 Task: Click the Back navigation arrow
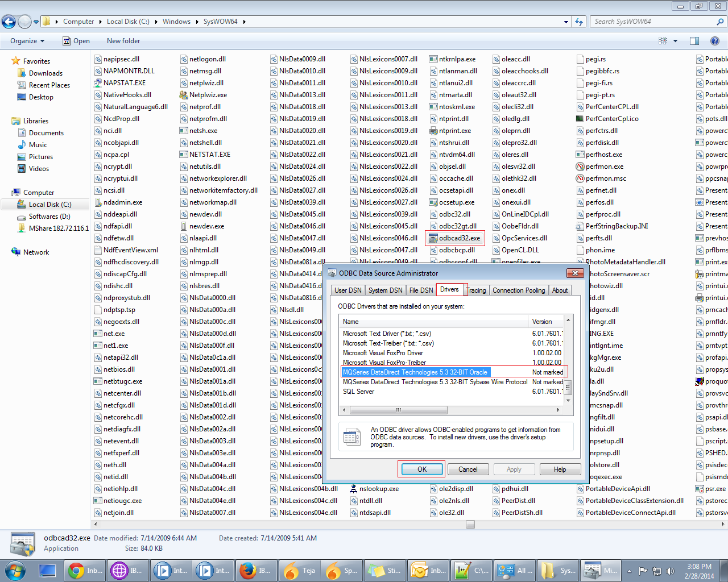9,22
